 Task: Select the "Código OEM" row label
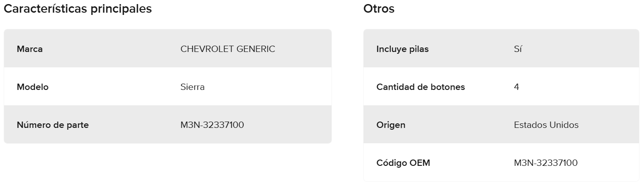403,163
